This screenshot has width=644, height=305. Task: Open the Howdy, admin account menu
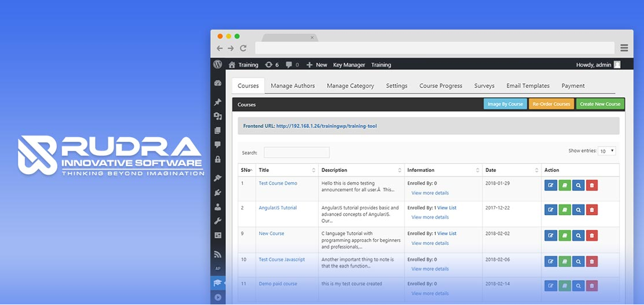coord(598,65)
